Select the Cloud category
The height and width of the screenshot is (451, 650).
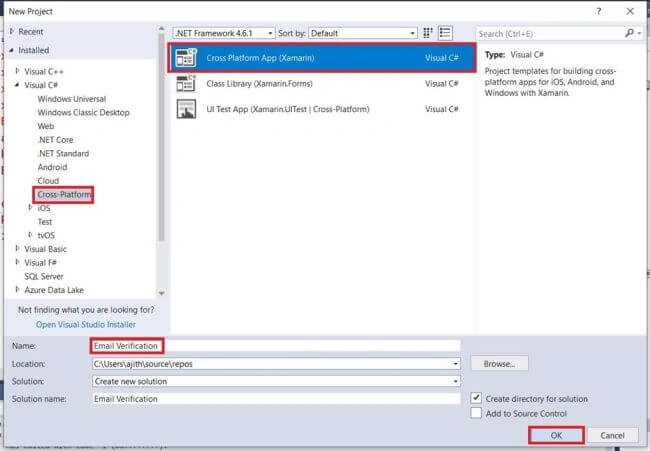point(48,181)
